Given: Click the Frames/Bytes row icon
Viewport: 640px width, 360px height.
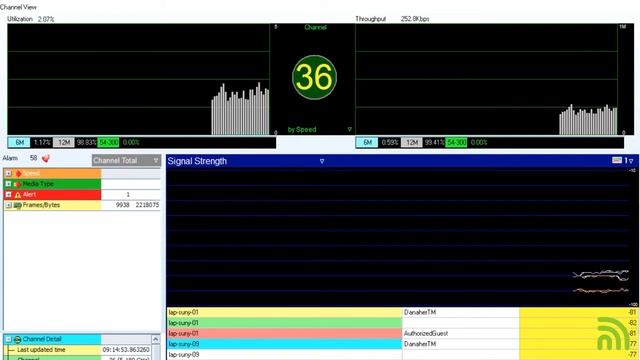Looking at the screenshot, I should [x=18, y=205].
